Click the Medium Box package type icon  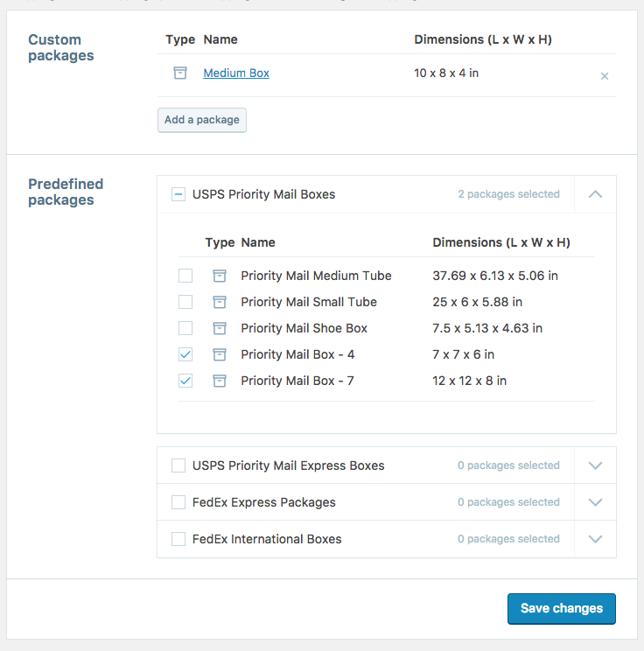coord(179,73)
